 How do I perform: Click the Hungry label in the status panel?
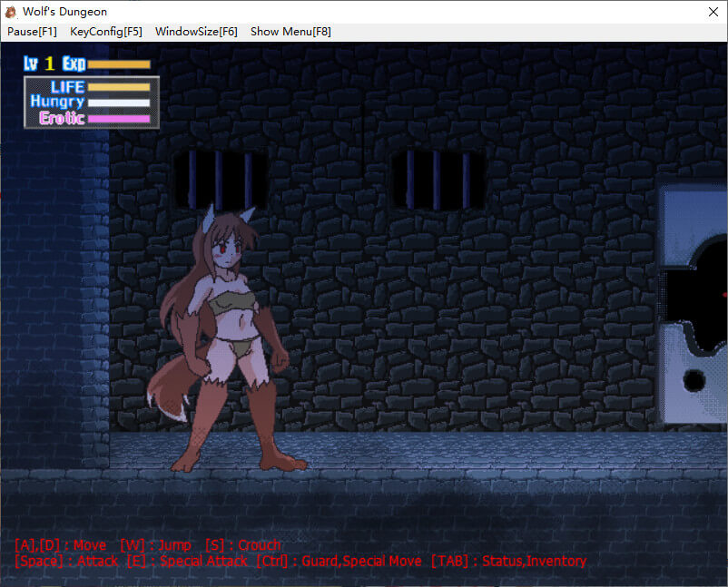tap(56, 103)
